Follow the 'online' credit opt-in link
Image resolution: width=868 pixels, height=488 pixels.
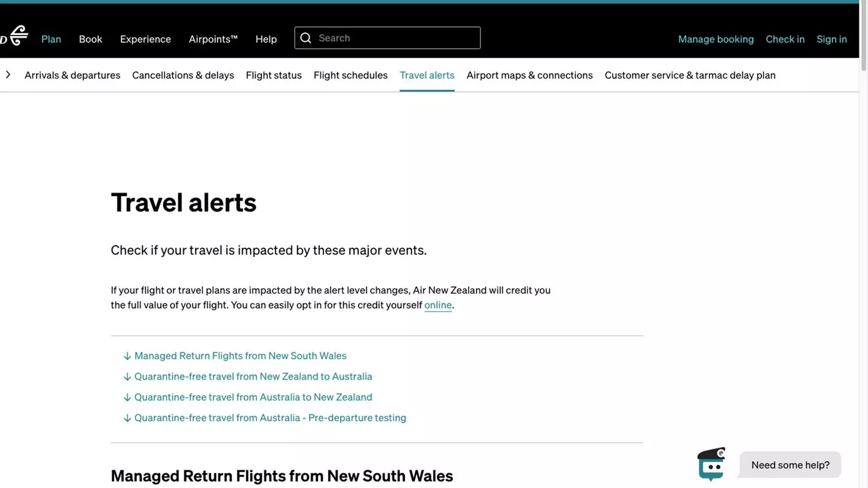(438, 305)
